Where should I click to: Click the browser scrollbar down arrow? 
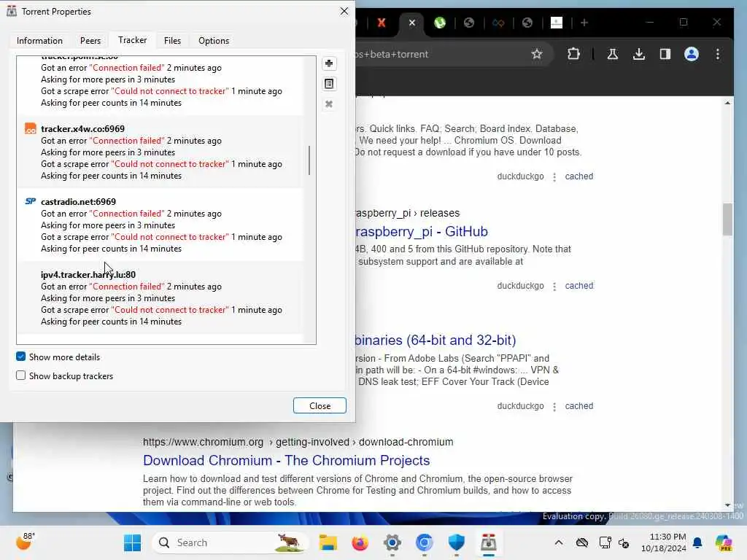click(x=727, y=505)
